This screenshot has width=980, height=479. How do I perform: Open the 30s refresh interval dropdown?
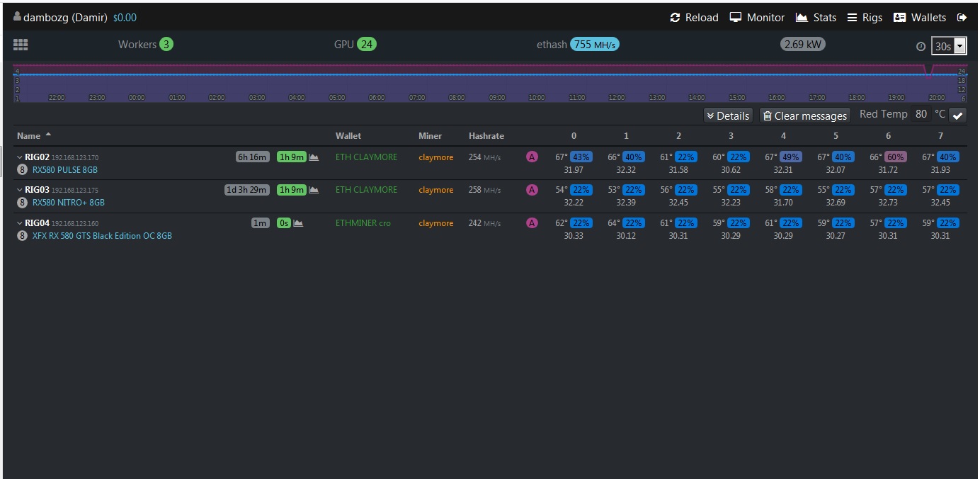pyautogui.click(x=949, y=46)
